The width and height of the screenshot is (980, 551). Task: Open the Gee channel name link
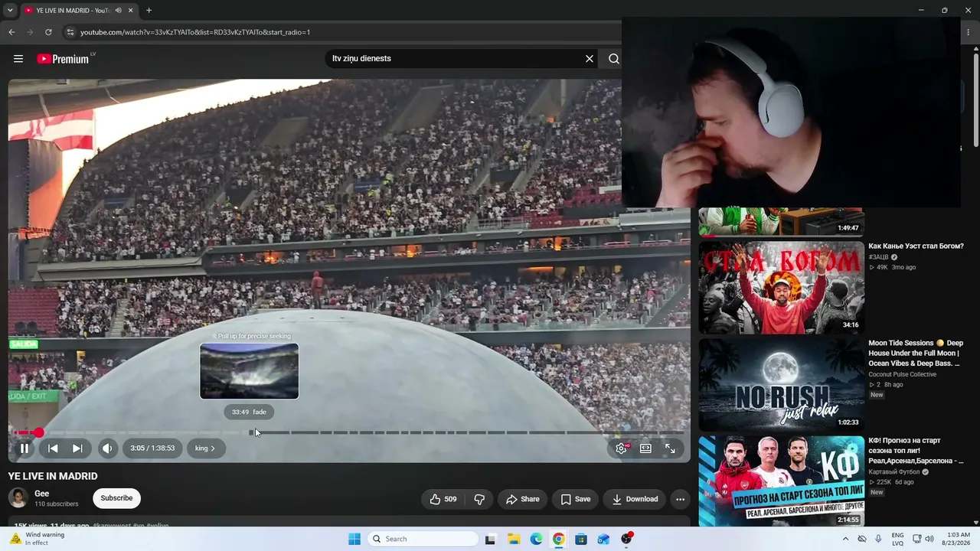tap(42, 494)
